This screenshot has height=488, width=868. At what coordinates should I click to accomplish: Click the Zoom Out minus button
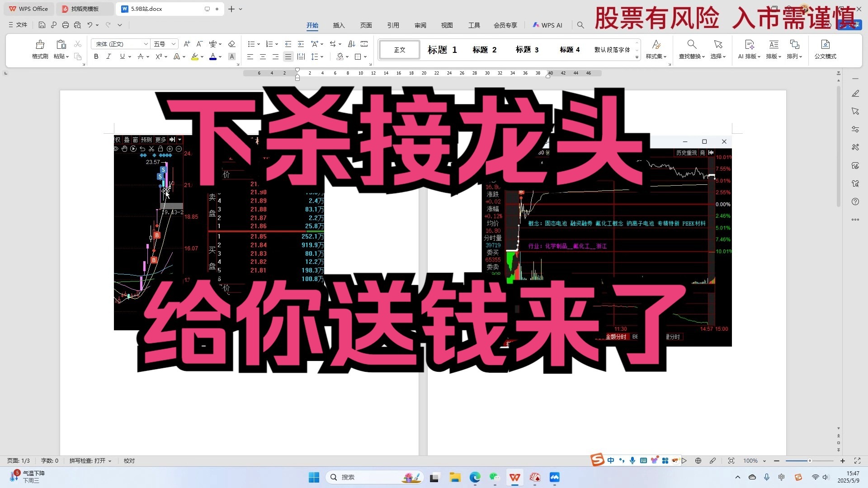click(x=777, y=461)
